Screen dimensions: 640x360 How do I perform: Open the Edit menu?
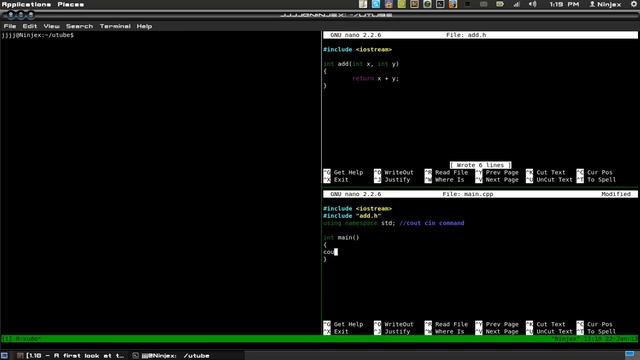[29, 26]
